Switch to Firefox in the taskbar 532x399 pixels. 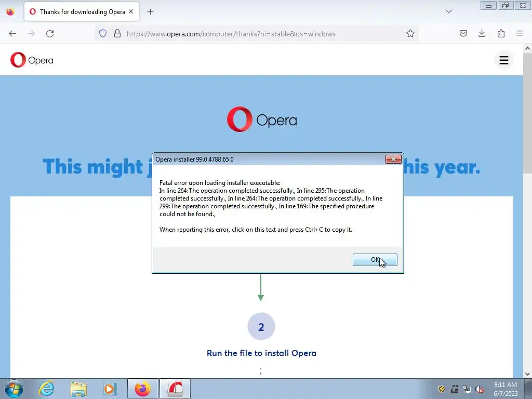click(x=142, y=389)
